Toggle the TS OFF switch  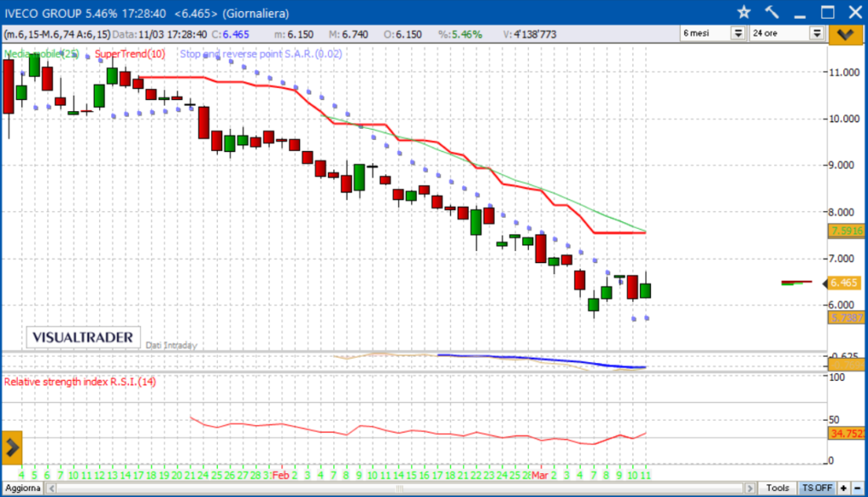[817, 489]
